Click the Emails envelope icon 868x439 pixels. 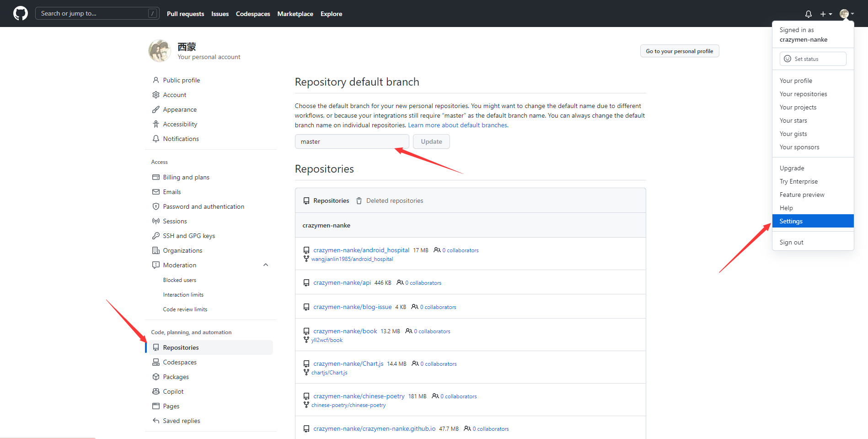[156, 192]
